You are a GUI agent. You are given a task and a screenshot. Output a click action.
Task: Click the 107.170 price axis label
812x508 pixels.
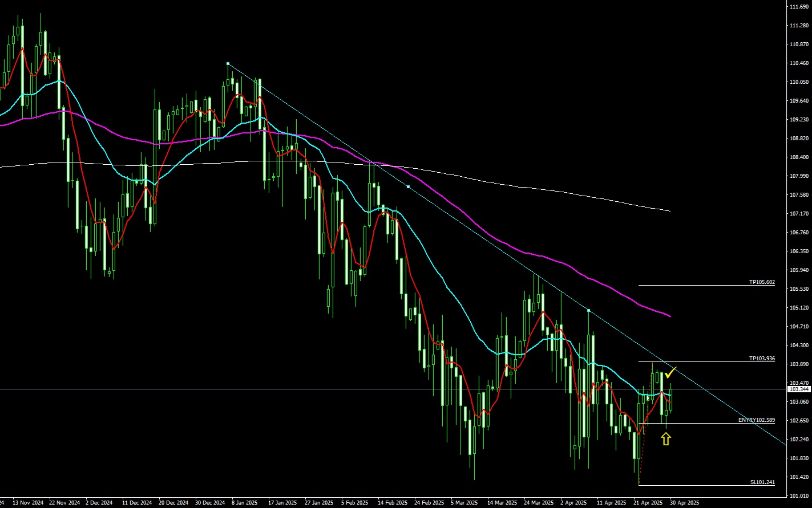pyautogui.click(x=799, y=214)
